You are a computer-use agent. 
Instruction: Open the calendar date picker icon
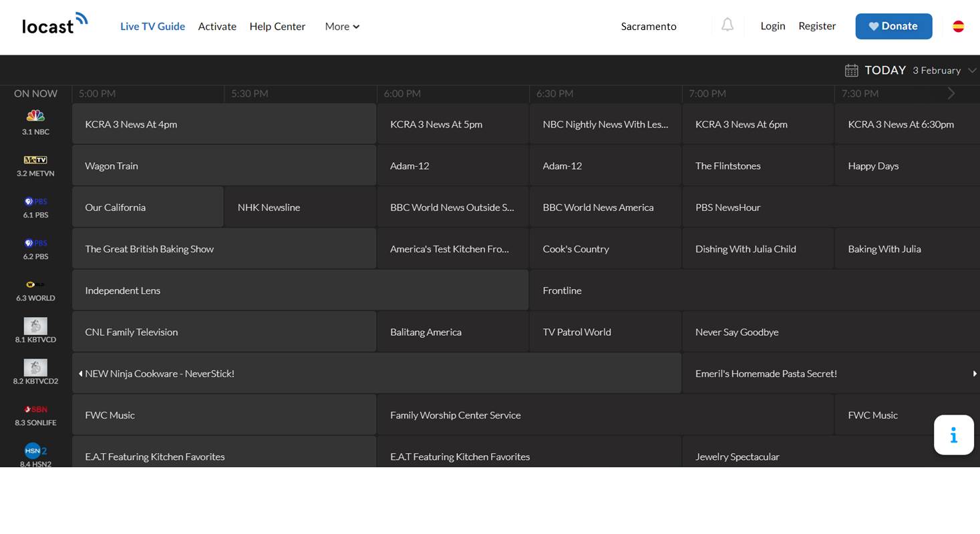coord(851,70)
